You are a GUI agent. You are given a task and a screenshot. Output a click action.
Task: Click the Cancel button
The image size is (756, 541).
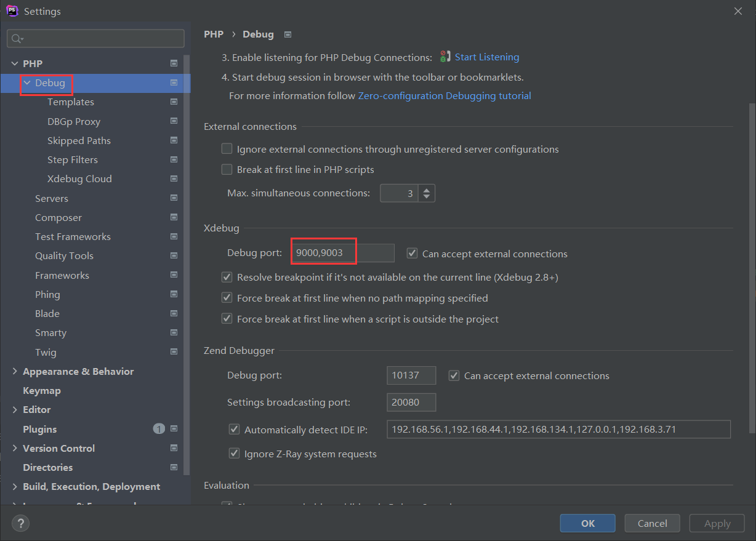(653, 523)
